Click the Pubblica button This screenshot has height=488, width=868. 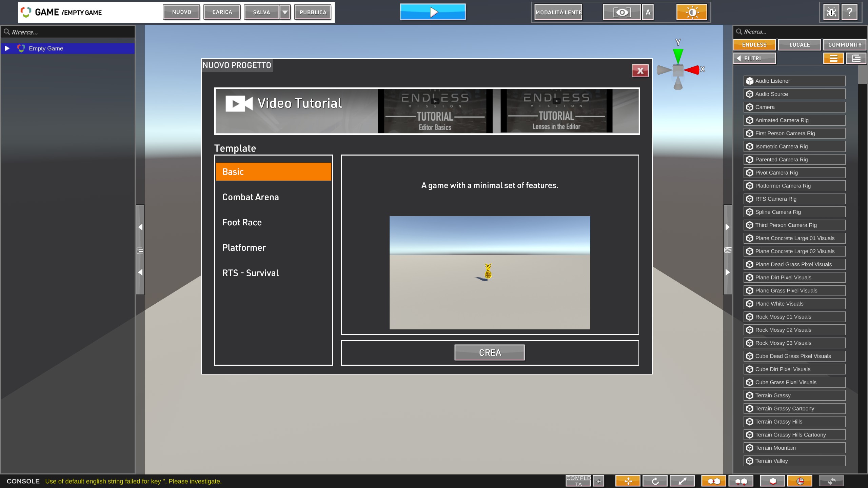pyautogui.click(x=313, y=13)
